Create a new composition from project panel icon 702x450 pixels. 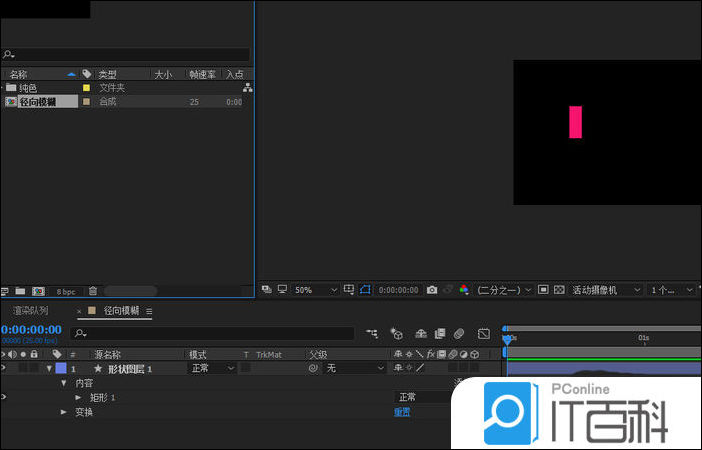[x=38, y=291]
